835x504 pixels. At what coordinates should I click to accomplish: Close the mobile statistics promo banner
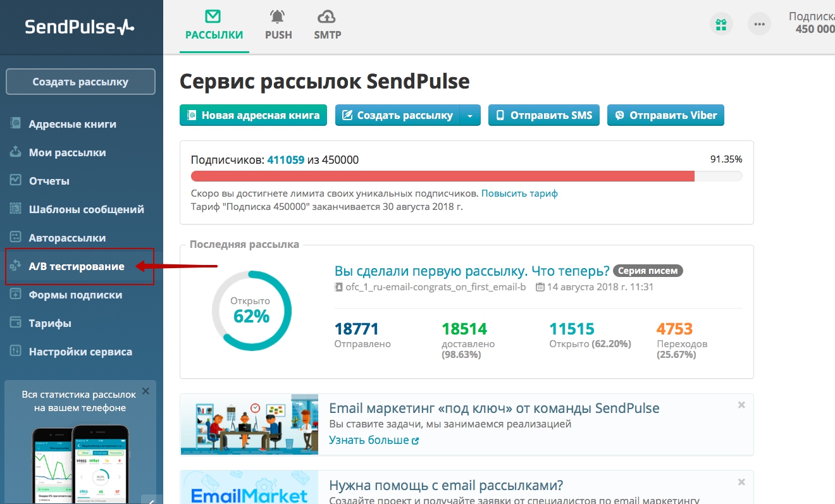click(145, 391)
